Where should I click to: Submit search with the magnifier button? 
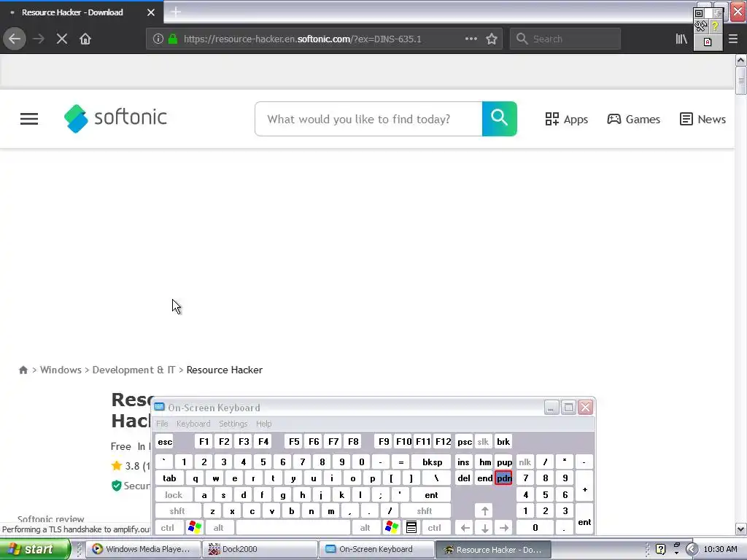pos(499,119)
